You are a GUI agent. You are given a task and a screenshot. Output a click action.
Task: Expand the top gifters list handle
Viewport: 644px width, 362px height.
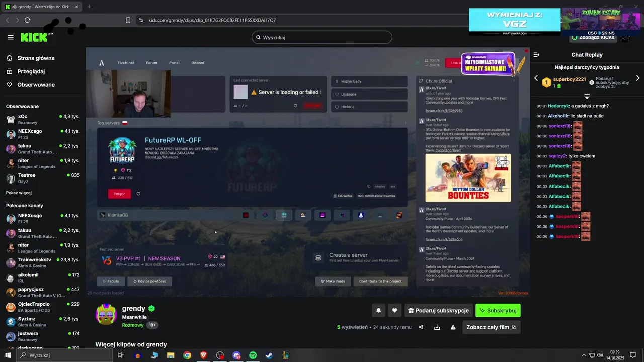pos(587,96)
